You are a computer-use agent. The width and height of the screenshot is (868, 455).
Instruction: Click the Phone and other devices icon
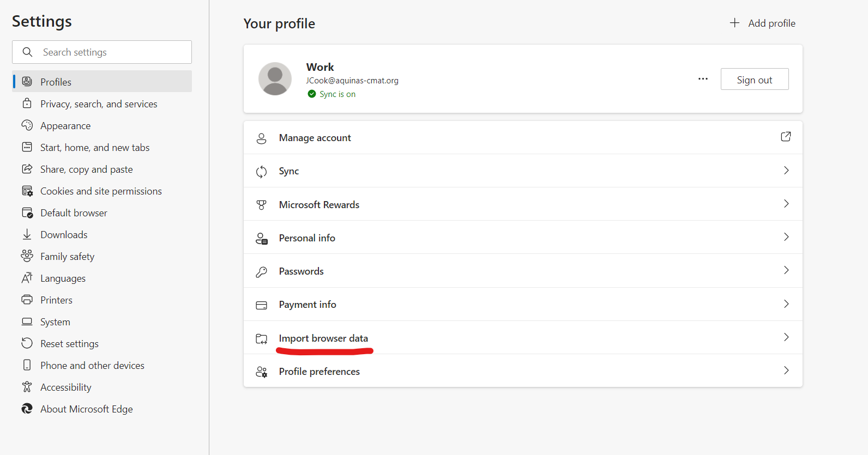pos(27,365)
